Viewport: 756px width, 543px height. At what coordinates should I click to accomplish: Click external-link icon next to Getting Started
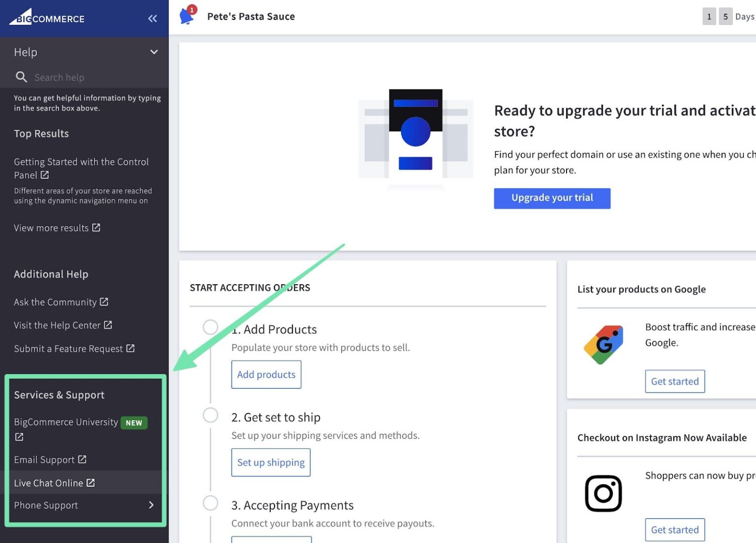[45, 175]
